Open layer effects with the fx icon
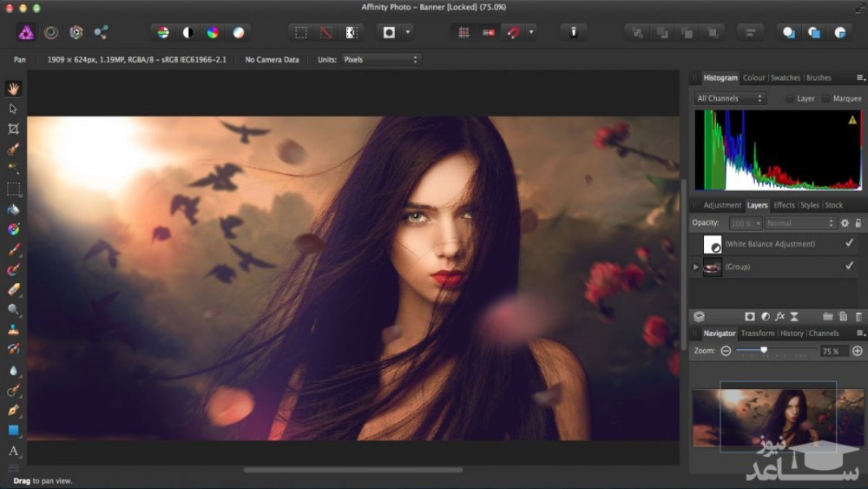868x489 pixels. 779,317
